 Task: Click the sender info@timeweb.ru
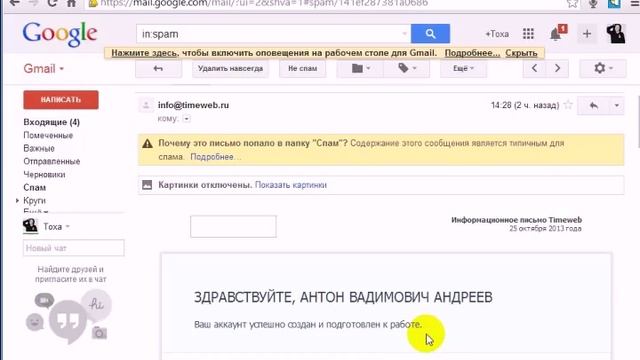click(x=193, y=105)
